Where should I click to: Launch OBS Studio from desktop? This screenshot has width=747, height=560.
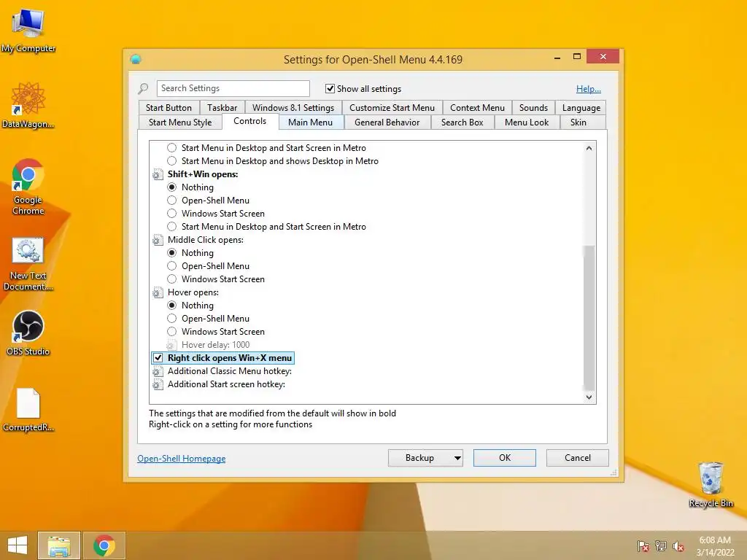28,332
